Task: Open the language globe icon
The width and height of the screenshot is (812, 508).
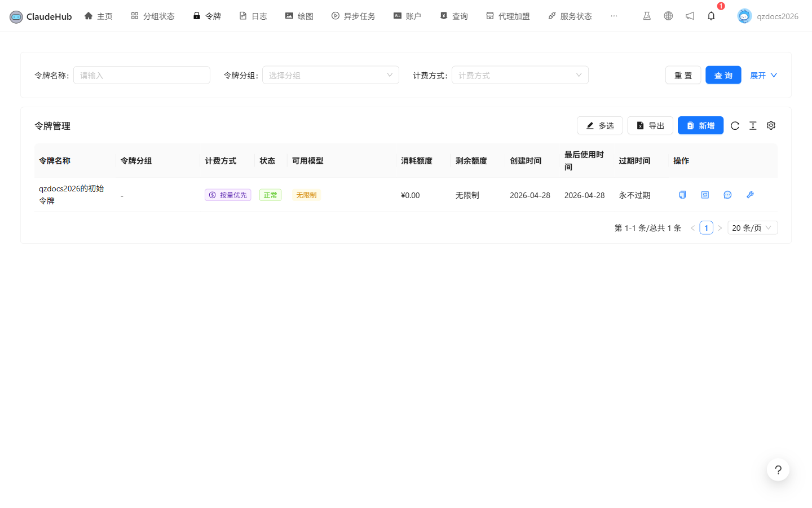Action: pyautogui.click(x=668, y=16)
